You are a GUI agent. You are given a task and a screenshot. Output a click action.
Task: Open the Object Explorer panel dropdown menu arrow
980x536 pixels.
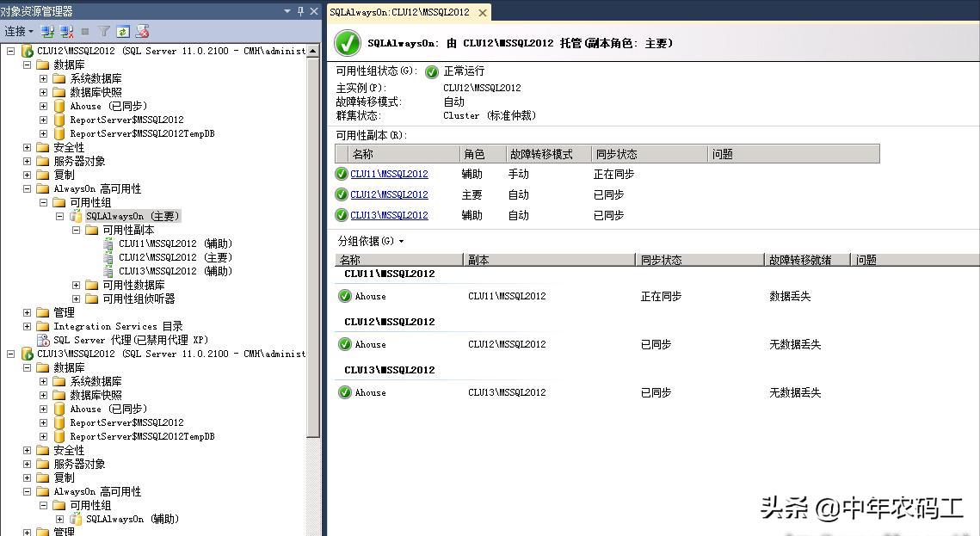(287, 11)
